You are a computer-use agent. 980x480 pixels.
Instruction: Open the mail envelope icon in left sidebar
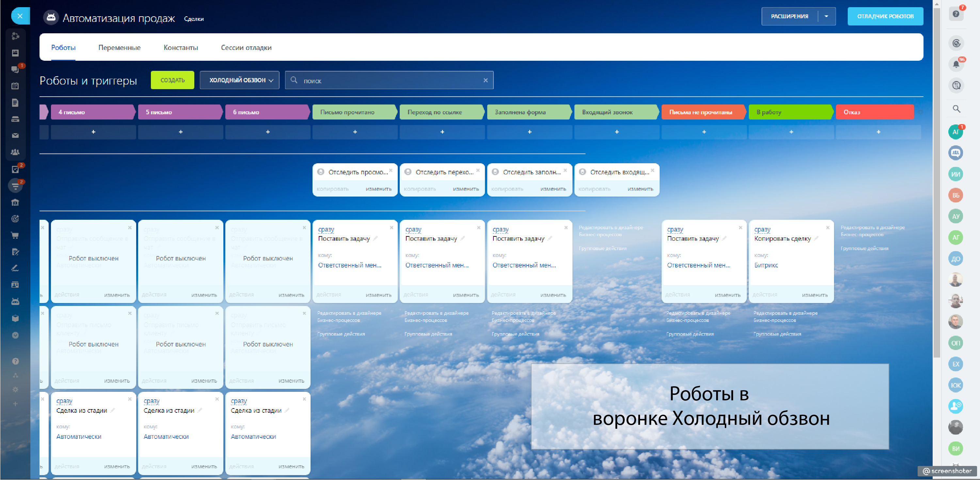pos(15,136)
